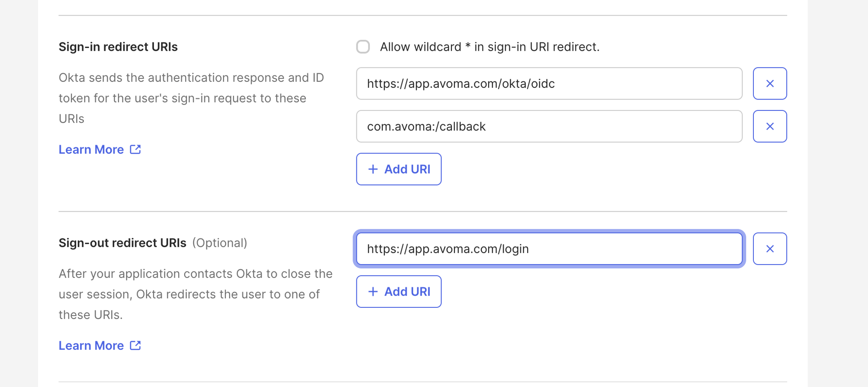Click inside the highlighted https://app.avoma.com/login field
Image resolution: width=868 pixels, height=387 pixels.
549,248
